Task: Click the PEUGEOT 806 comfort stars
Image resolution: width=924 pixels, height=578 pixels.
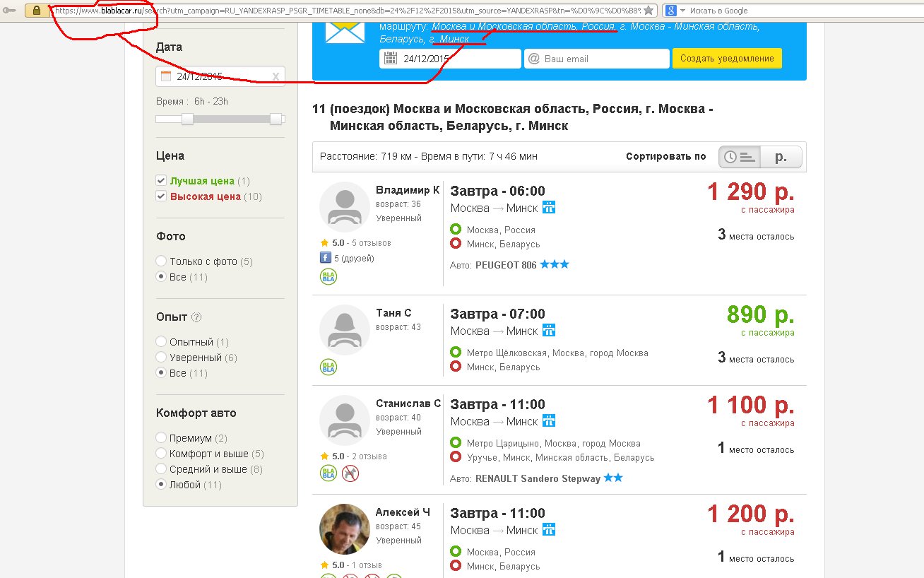Action: 555,264
